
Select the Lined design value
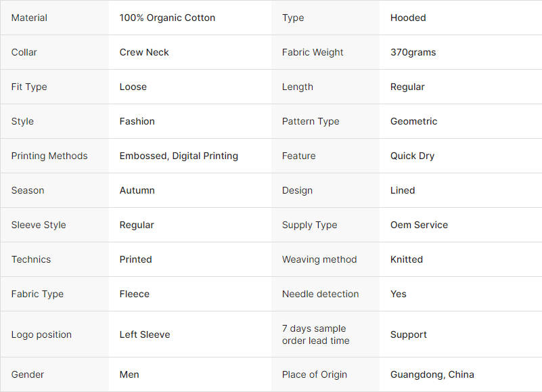tap(403, 190)
